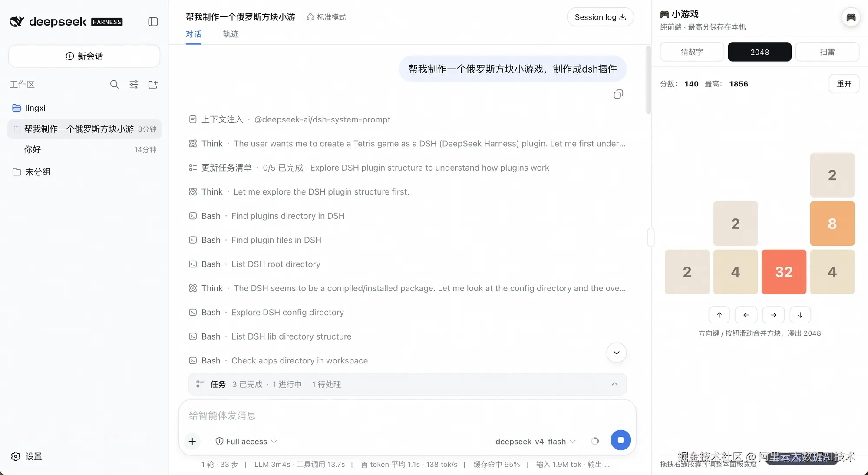Open settings gear at sidebar bottom
The image size is (868, 475).
click(16, 456)
